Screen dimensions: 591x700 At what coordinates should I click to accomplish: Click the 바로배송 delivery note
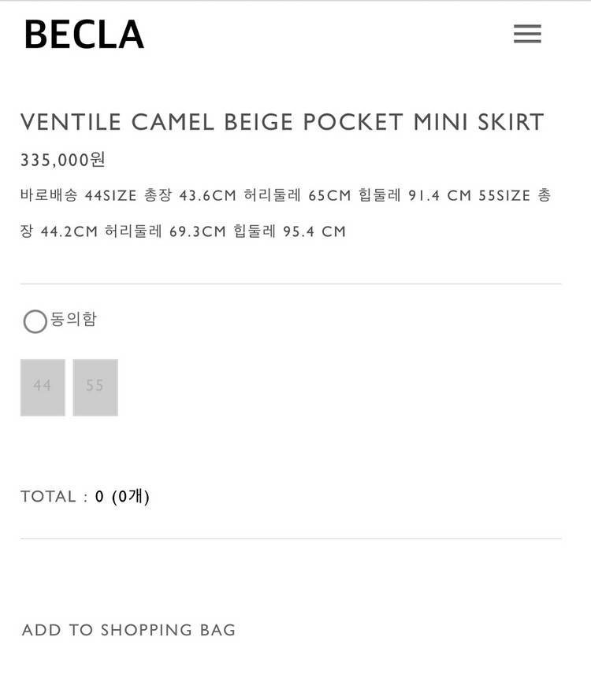click(x=49, y=195)
